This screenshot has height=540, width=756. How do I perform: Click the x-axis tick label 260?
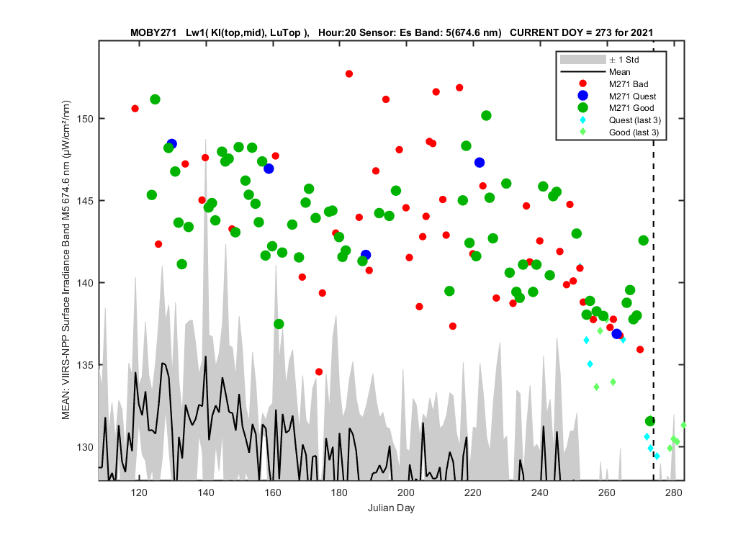pos(606,492)
